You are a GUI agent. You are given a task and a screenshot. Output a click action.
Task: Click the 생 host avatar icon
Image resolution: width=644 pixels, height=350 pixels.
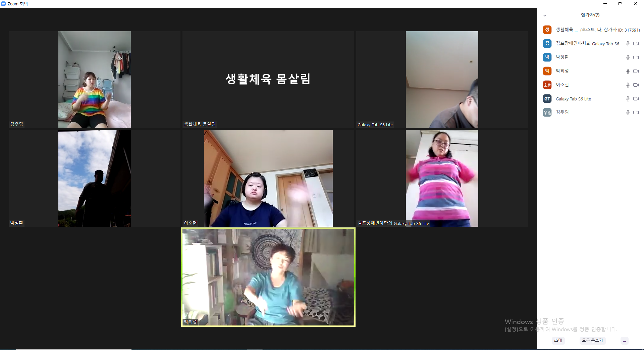(547, 30)
